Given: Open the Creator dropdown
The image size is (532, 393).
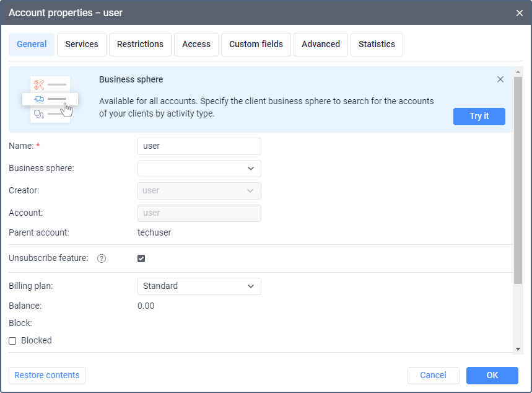Looking at the screenshot, I should 199,191.
